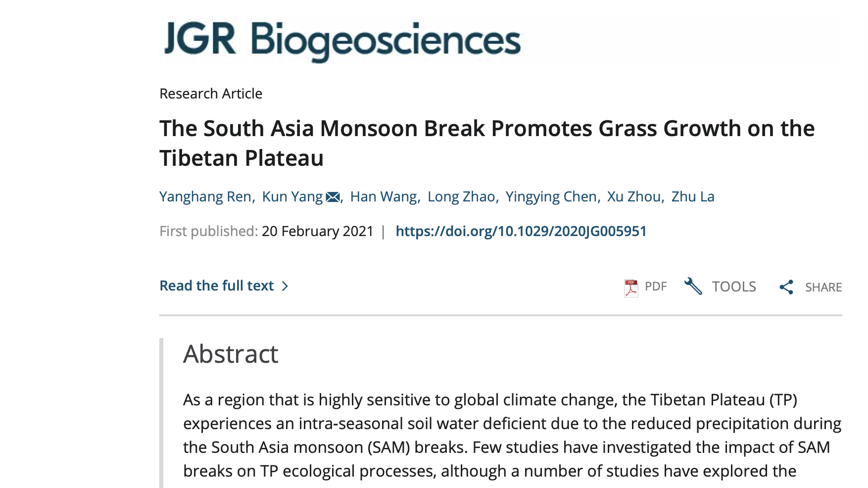This screenshot has height=488, width=868.
Task: Click author name Long Zhao
Action: pyautogui.click(x=461, y=196)
